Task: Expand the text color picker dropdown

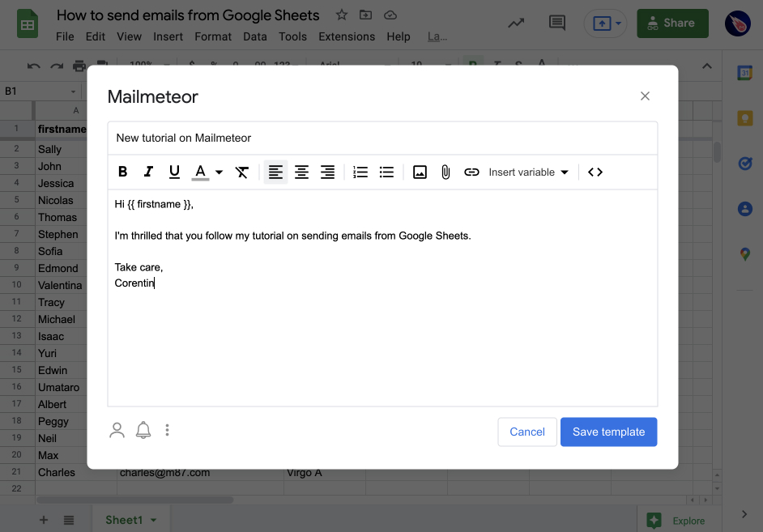Action: pos(219,172)
